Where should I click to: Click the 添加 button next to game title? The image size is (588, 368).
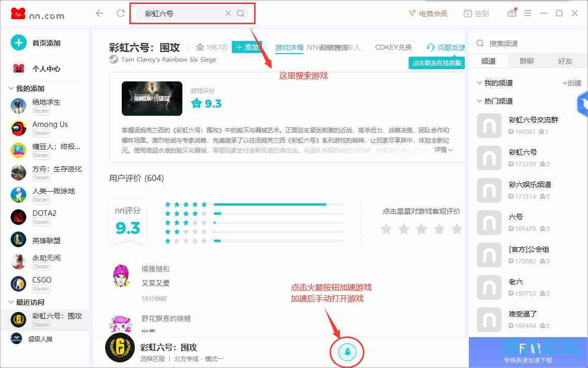[246, 47]
